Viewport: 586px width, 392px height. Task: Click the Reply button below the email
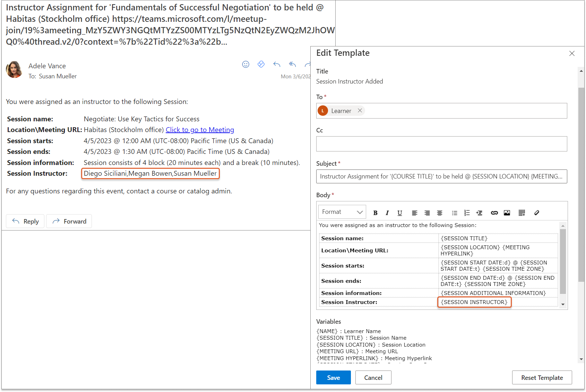point(25,221)
